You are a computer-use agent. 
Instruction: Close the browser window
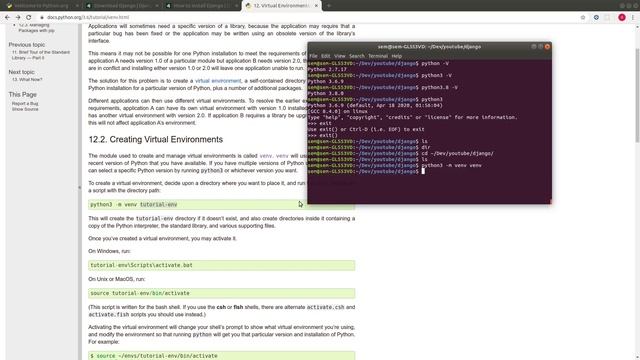click(x=636, y=6)
